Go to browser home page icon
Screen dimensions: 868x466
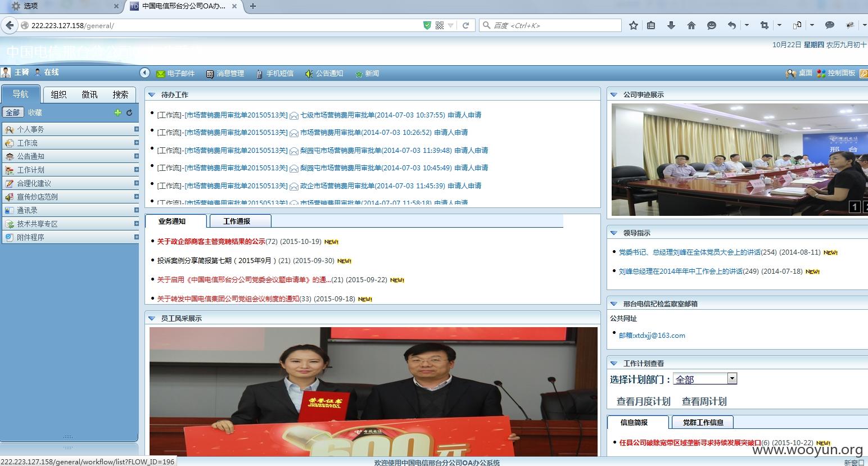691,25
